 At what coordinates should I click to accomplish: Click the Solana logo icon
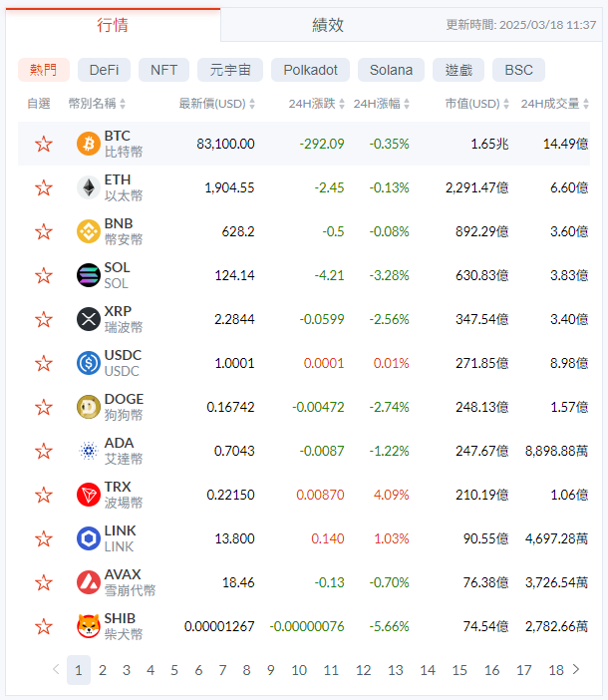click(89, 275)
